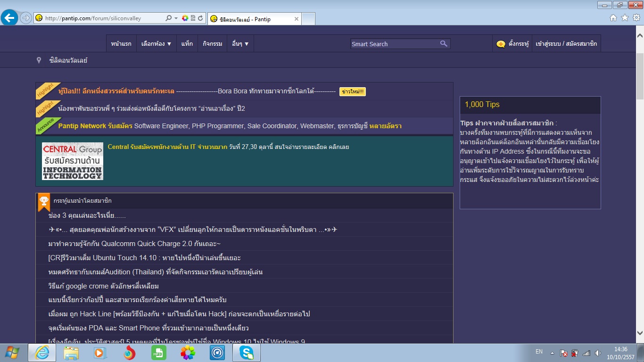Open the browser Tools gear icon

tap(636, 18)
